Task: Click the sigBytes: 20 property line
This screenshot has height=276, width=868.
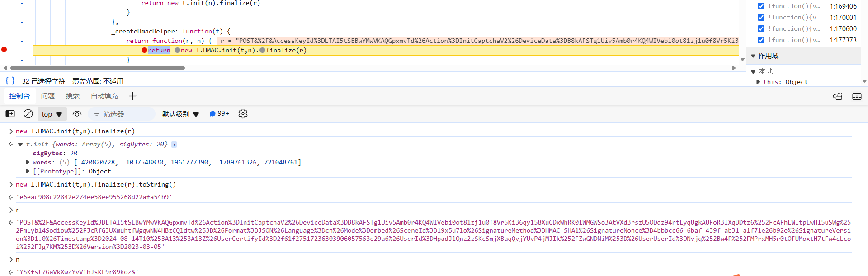Action: [55, 154]
